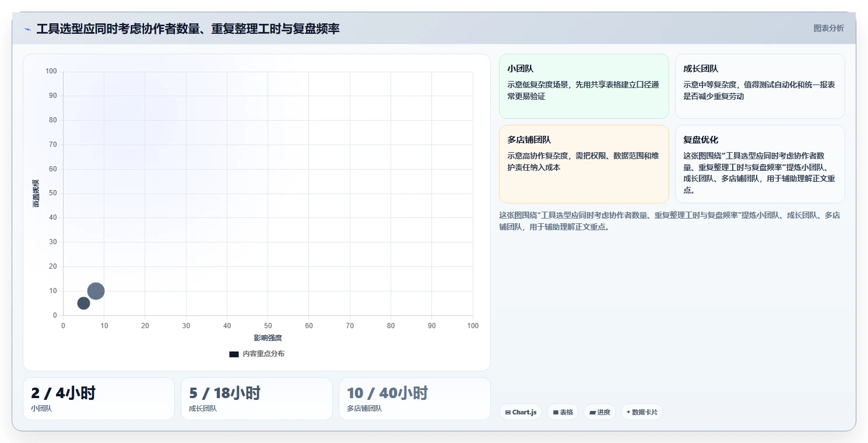This screenshot has height=443, width=868.
Task: Click the 影响强度 x-axis title
Action: point(268,338)
